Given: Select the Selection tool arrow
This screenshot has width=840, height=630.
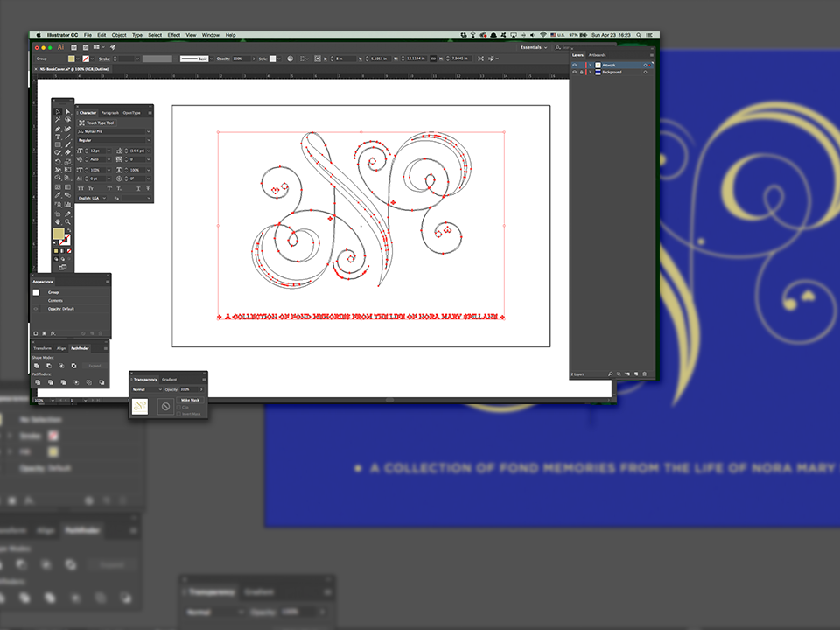Looking at the screenshot, I should tap(58, 112).
